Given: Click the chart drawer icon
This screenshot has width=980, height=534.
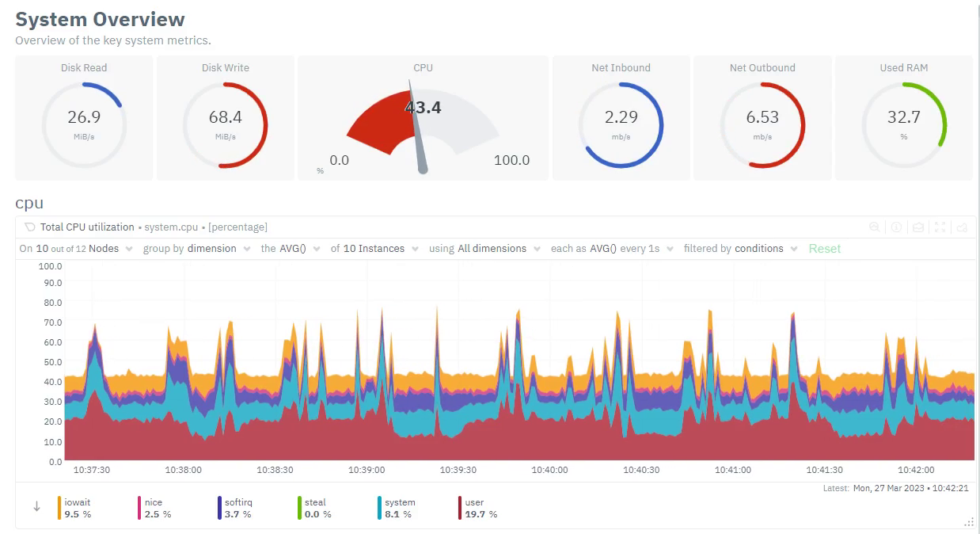Looking at the screenshot, I should [x=917, y=227].
